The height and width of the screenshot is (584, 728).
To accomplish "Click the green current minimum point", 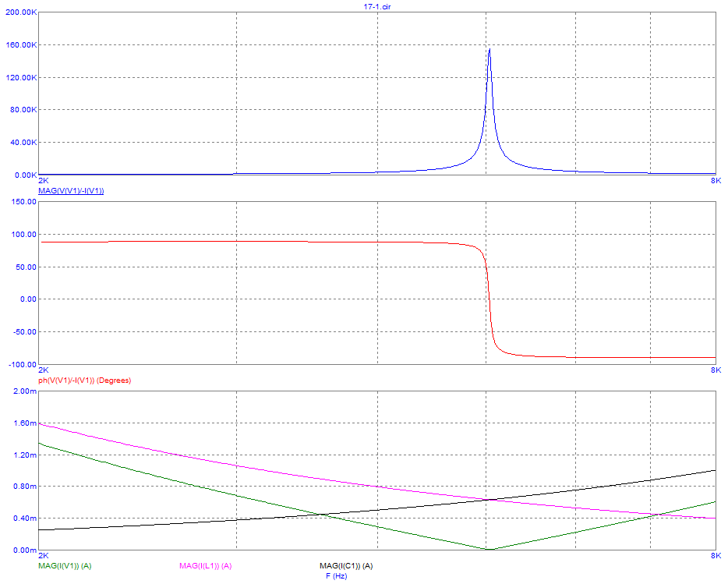I will (x=489, y=549).
